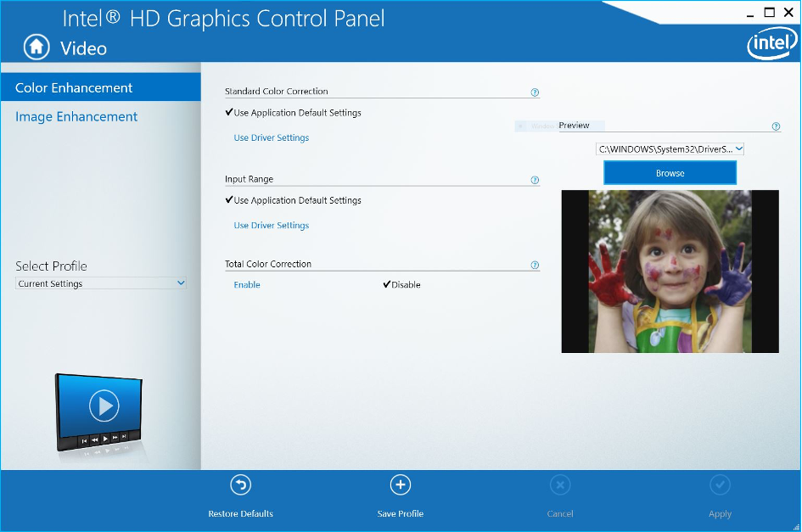Image resolution: width=802 pixels, height=532 pixels.
Task: Select Use Driver Settings under Standard Color Correction
Action: click(271, 137)
